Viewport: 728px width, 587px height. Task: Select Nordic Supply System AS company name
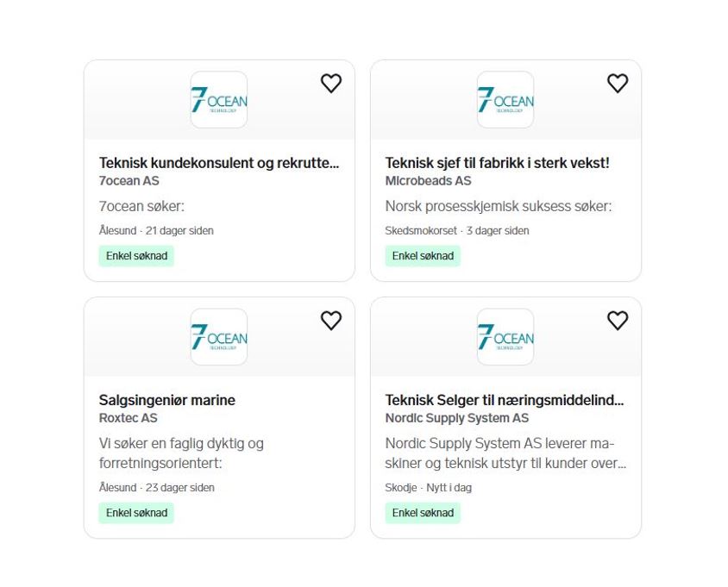(457, 418)
